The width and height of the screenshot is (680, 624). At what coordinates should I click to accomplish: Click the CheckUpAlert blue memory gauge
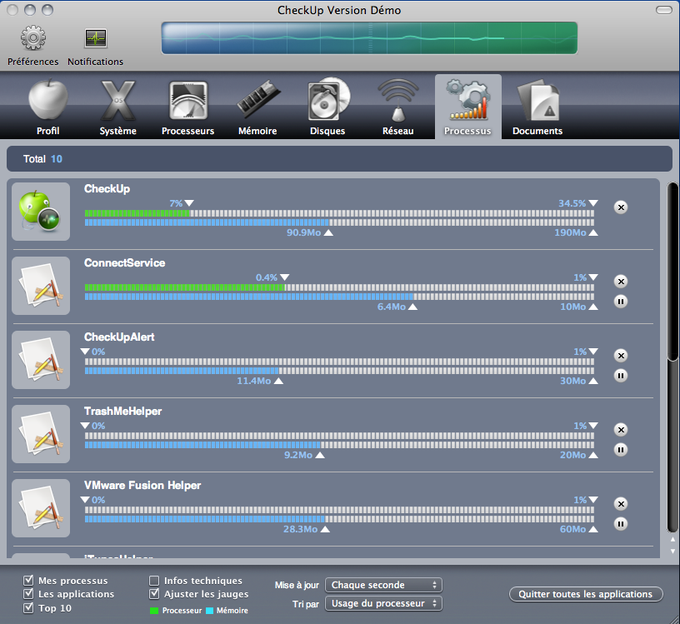pos(182,371)
